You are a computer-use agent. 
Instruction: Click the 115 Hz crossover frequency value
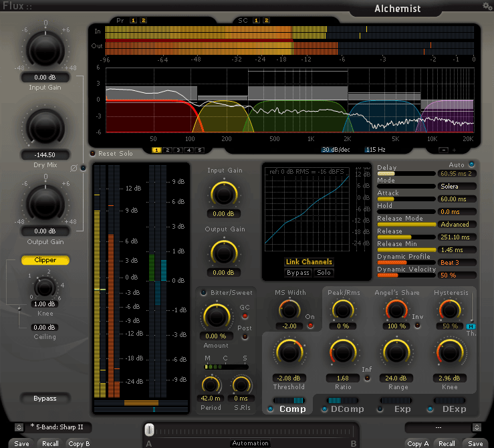click(x=375, y=150)
